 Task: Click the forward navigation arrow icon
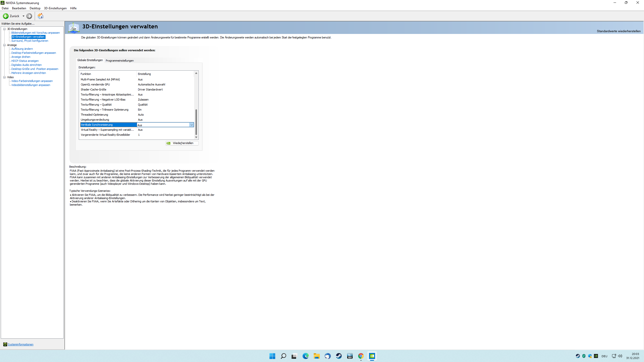29,16
